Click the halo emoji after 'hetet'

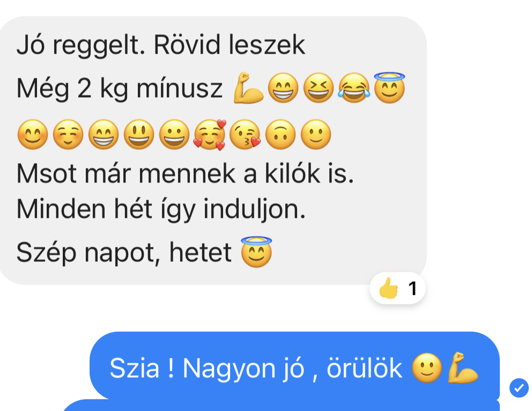point(256,252)
